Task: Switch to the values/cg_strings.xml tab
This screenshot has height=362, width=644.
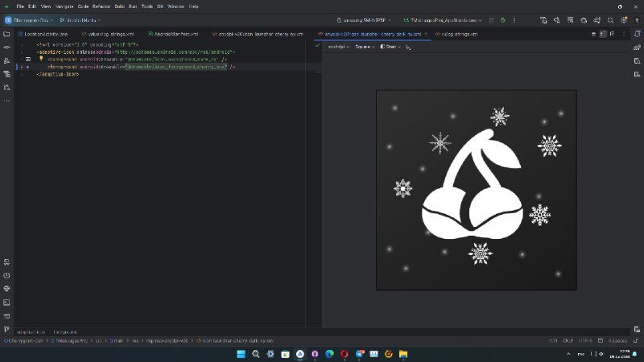Action: click(x=108, y=34)
